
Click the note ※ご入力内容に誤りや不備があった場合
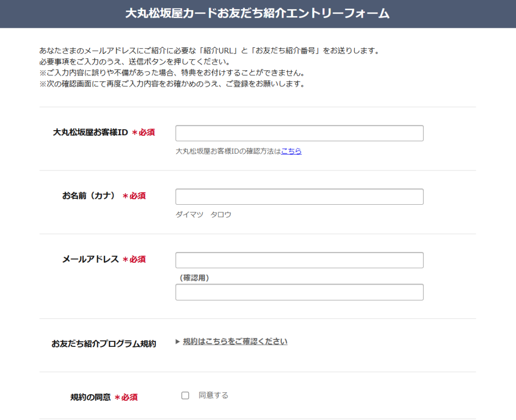pyautogui.click(x=173, y=73)
